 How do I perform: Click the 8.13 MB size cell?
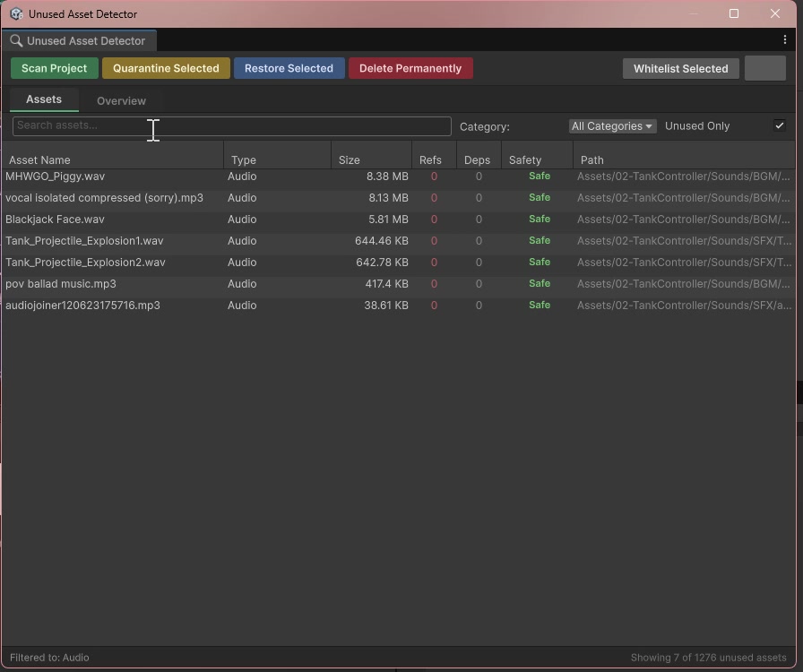coord(388,198)
